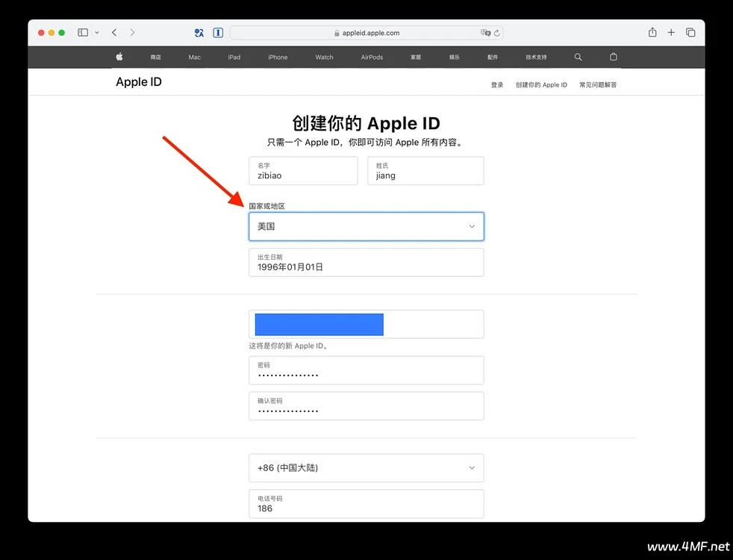This screenshot has height=560, width=733.
Task: Click the 名字 field containing zibiao
Action: pos(303,171)
